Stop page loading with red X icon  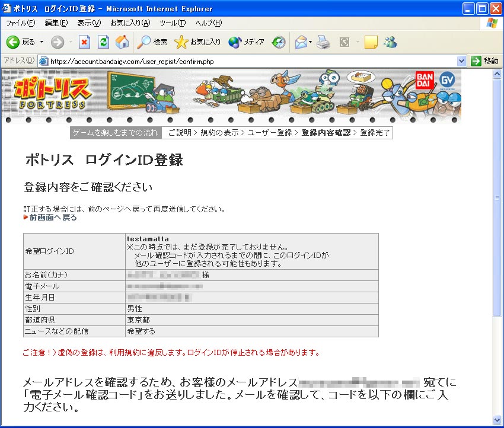[x=84, y=42]
